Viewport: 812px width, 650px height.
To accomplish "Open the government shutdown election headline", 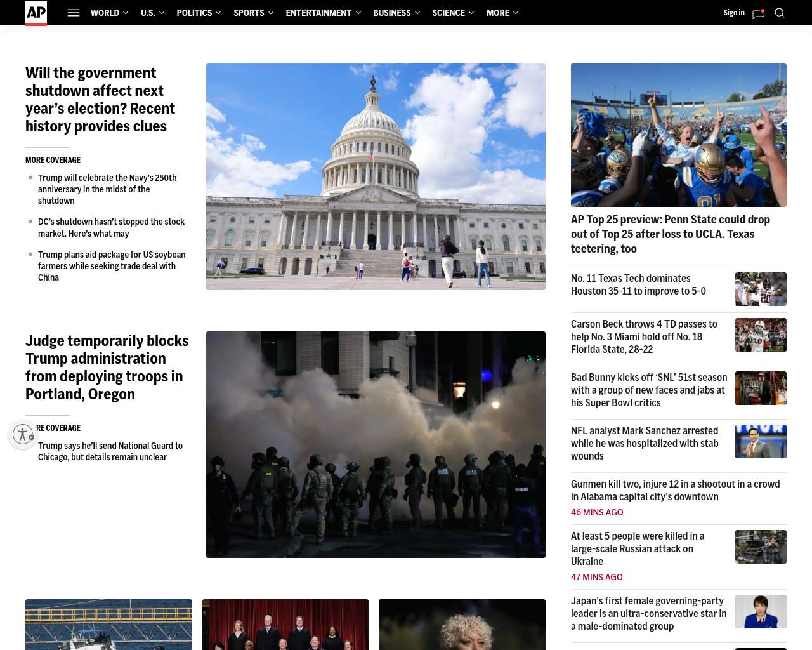I will coord(100,100).
